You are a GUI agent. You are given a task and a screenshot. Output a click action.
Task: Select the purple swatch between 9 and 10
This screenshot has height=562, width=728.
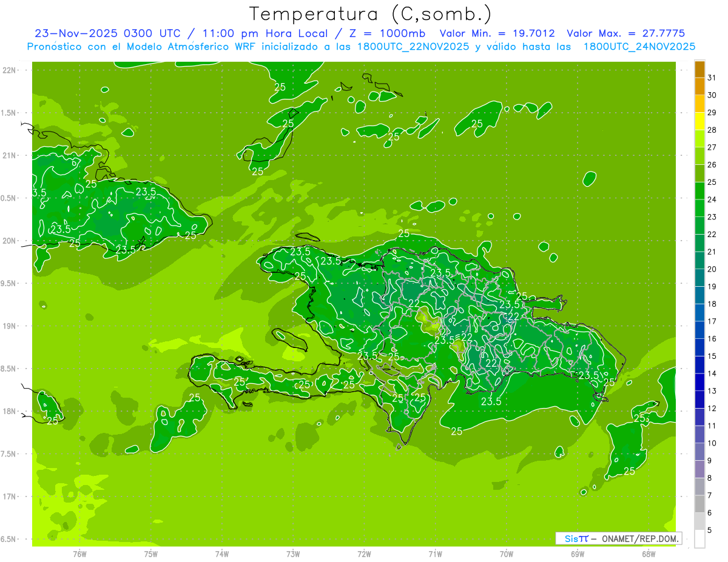click(x=699, y=452)
